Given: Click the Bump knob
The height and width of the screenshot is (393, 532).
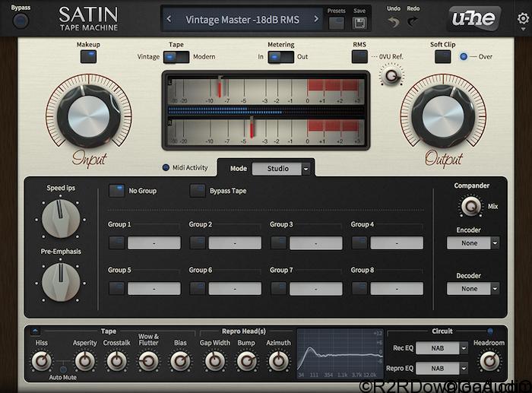Looking at the screenshot, I should click(247, 361).
